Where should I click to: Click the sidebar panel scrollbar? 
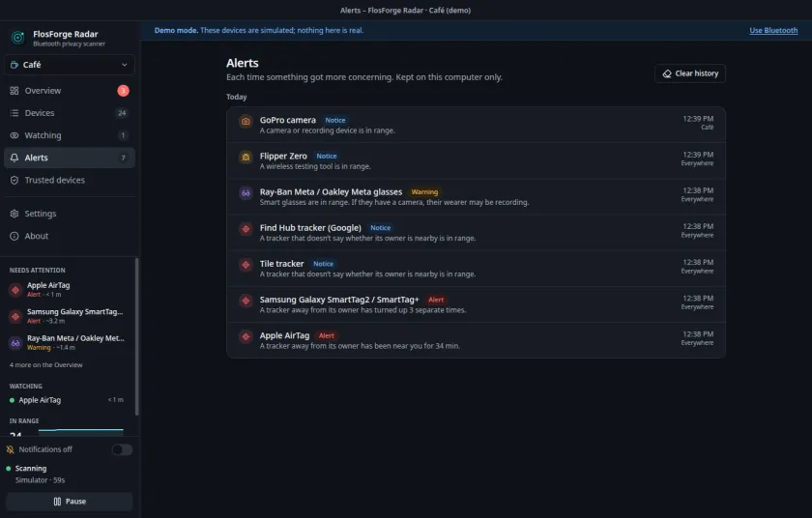pos(136,336)
